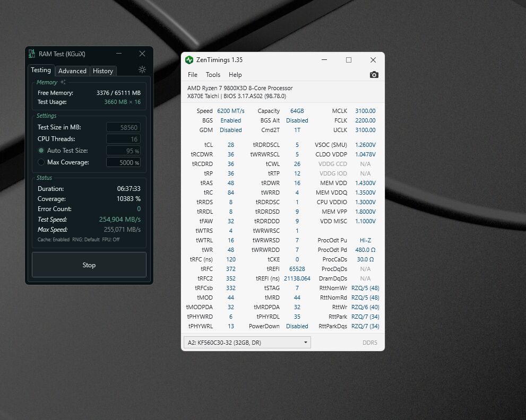Click the Free Memory 3376 / 65111 MB value
The image size is (526, 420).
pos(118,93)
